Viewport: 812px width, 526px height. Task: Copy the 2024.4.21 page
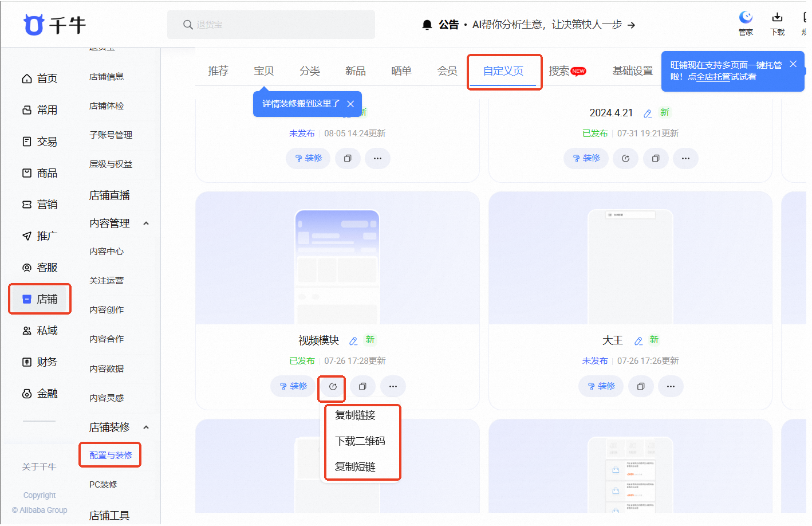coord(656,159)
